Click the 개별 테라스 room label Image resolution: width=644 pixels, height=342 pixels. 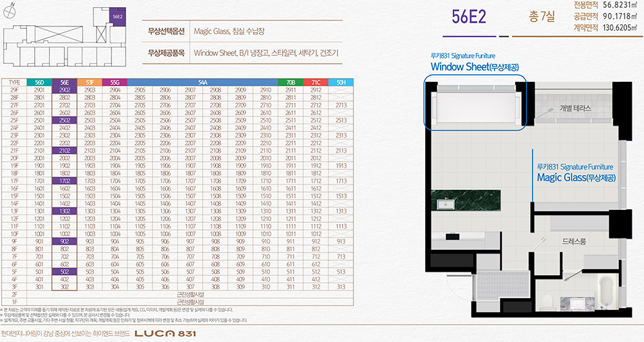(575, 108)
